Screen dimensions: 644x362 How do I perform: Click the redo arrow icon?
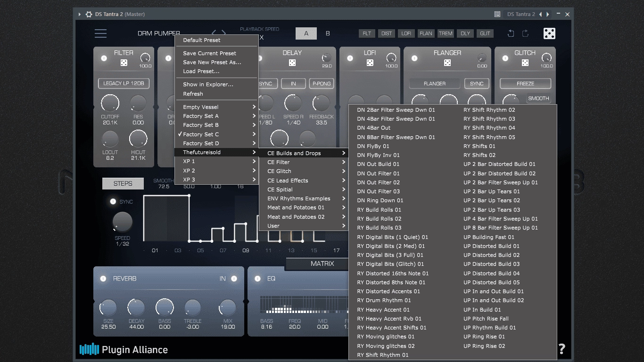point(525,33)
